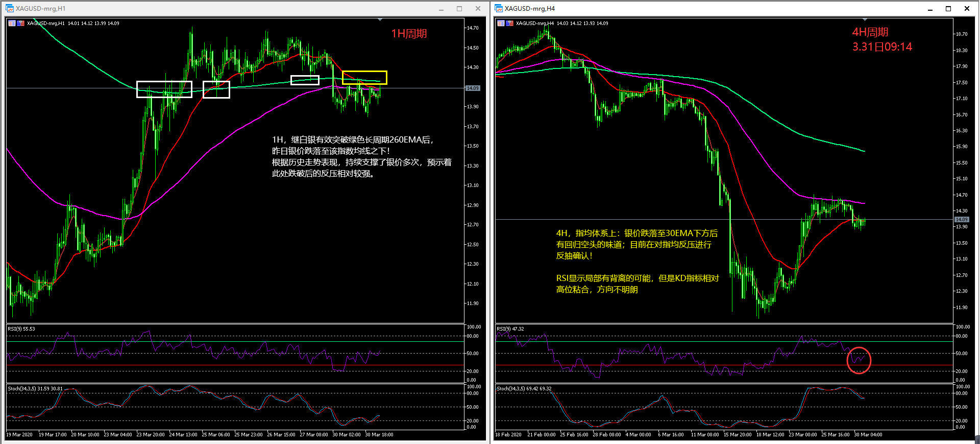The width and height of the screenshot is (980, 444).
Task: Click the H1 OHLC readout 14.01 14.12 13.99 14.09
Action: coord(93,24)
